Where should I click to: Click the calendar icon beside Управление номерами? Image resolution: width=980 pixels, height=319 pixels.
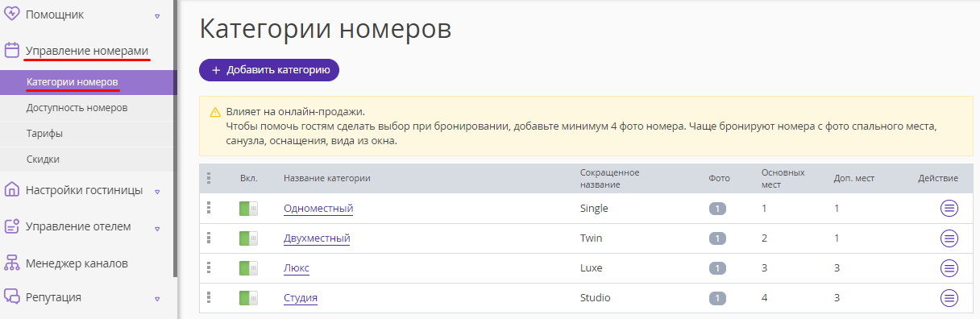[x=12, y=51]
